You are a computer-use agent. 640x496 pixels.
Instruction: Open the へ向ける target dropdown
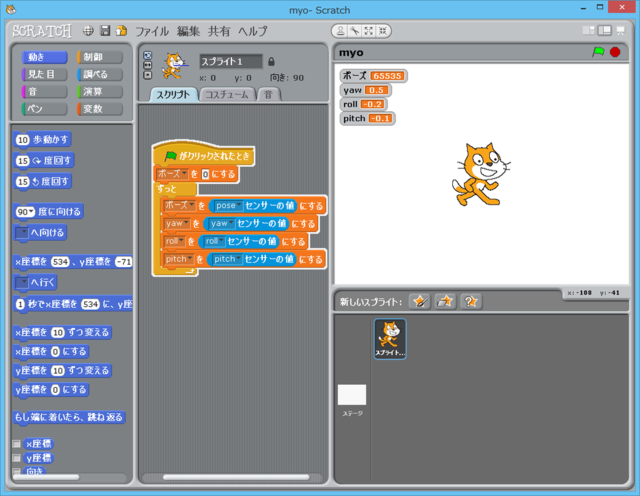(22, 232)
